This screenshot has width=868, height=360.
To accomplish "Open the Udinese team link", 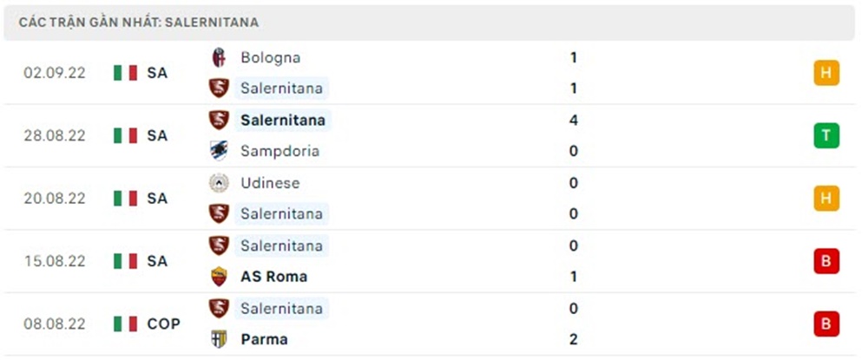I will coord(270,183).
